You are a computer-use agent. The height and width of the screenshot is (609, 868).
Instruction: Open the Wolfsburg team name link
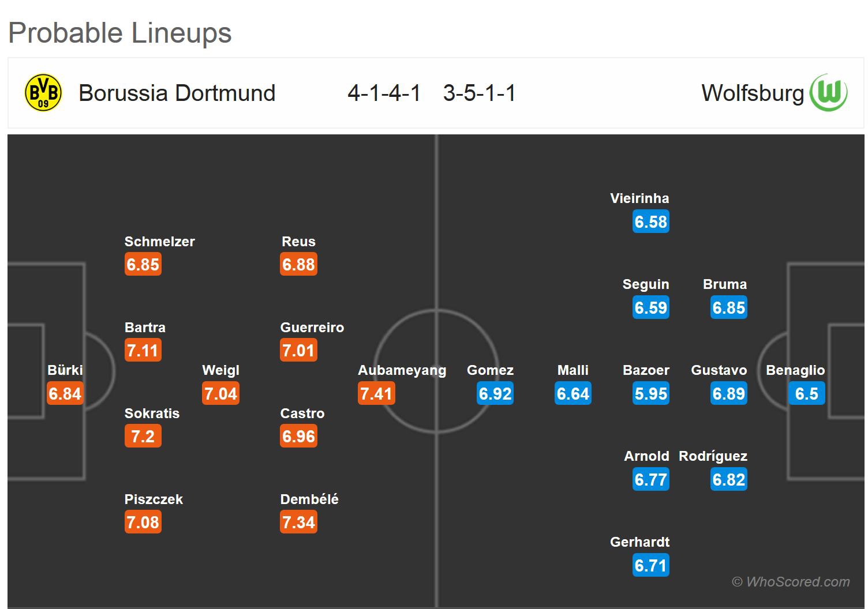(x=752, y=93)
